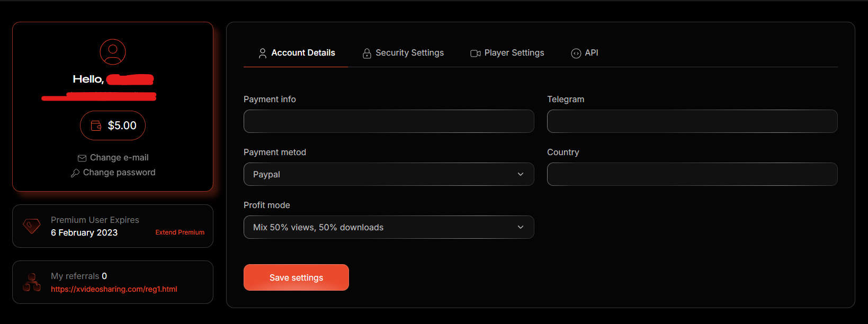Click the wallet icon beside $5.00
The image size is (868, 324).
(x=96, y=125)
